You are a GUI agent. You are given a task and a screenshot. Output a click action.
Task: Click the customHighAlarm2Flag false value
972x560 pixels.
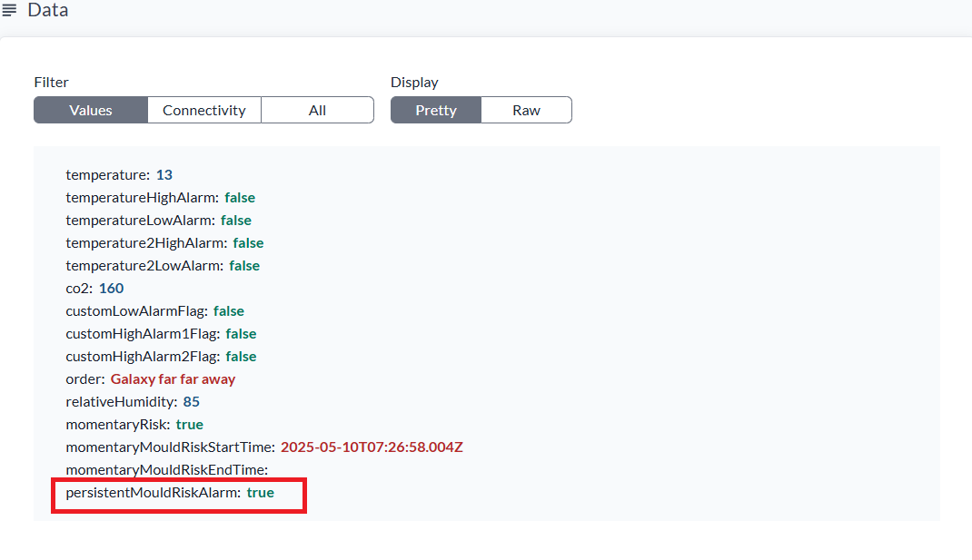pos(241,356)
